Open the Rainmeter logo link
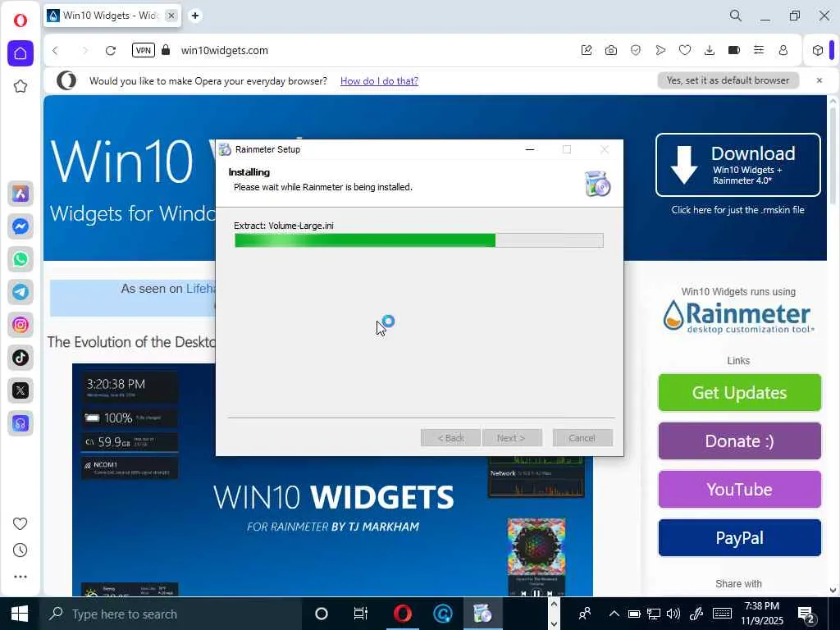The image size is (840, 630). (x=738, y=317)
